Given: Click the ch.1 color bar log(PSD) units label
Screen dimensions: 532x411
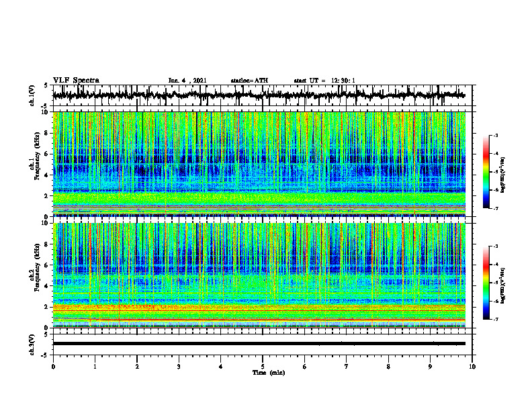Looking at the screenshot, I should tap(502, 175).
